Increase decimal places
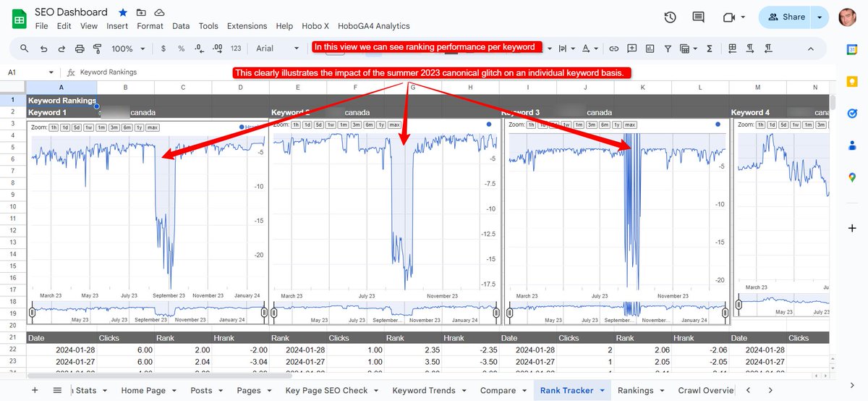 (x=218, y=48)
